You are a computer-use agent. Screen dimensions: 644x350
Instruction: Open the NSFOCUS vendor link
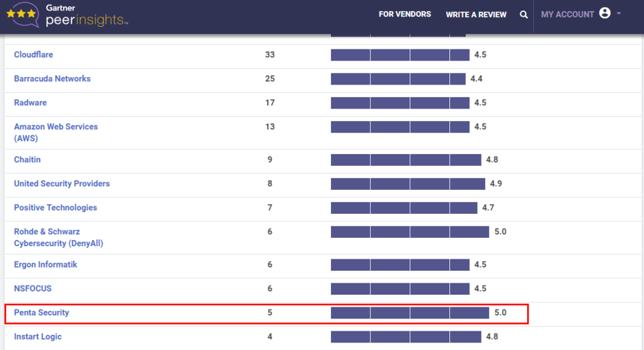[x=33, y=288]
